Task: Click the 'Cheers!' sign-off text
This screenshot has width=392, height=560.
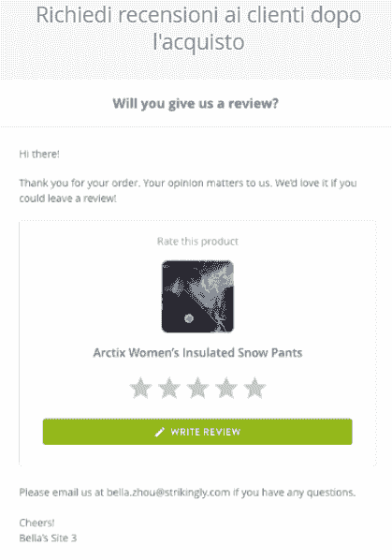Action: [x=36, y=523]
